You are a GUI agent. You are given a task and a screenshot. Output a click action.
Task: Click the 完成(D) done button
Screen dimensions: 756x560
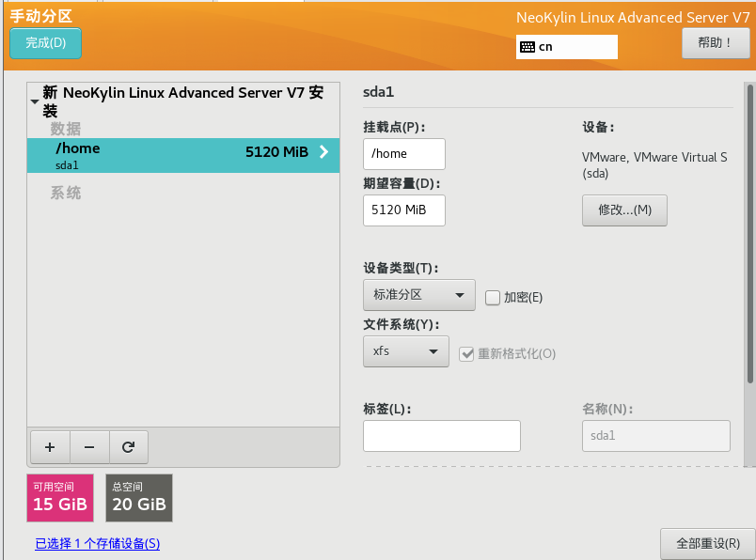[x=45, y=43]
